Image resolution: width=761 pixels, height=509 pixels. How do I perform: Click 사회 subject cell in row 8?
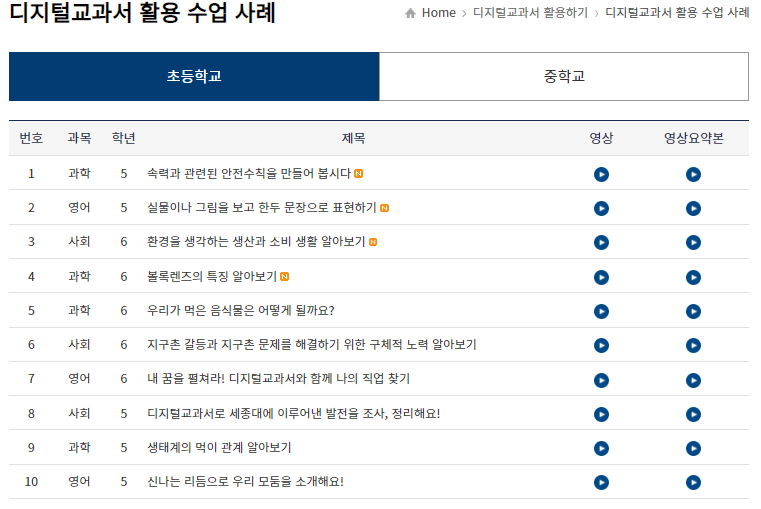(x=79, y=413)
